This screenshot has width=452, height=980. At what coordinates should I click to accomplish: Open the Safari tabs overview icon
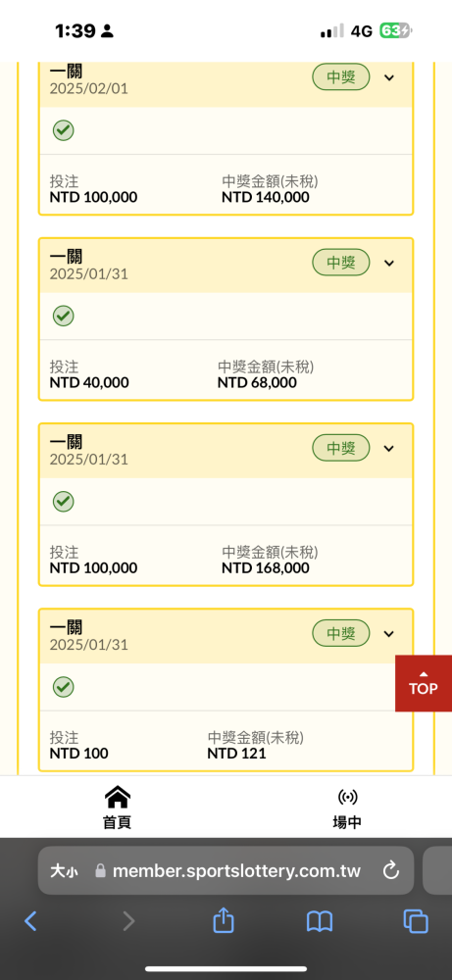(416, 921)
